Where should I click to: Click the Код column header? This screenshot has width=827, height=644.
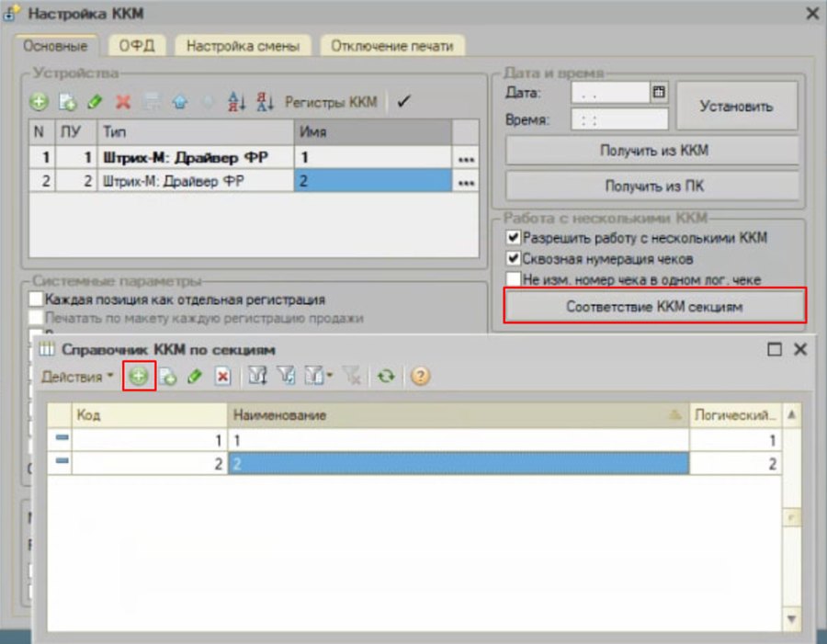pyautogui.click(x=150, y=415)
